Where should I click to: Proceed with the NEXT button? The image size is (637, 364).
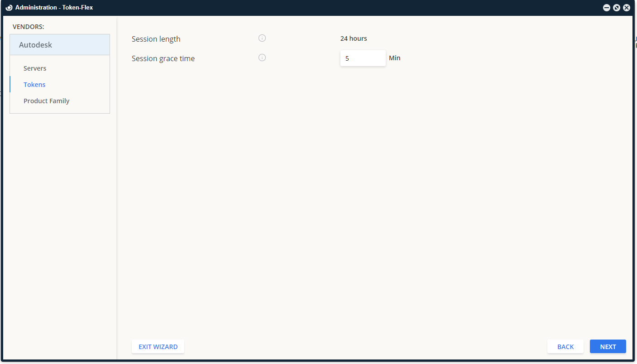(608, 347)
